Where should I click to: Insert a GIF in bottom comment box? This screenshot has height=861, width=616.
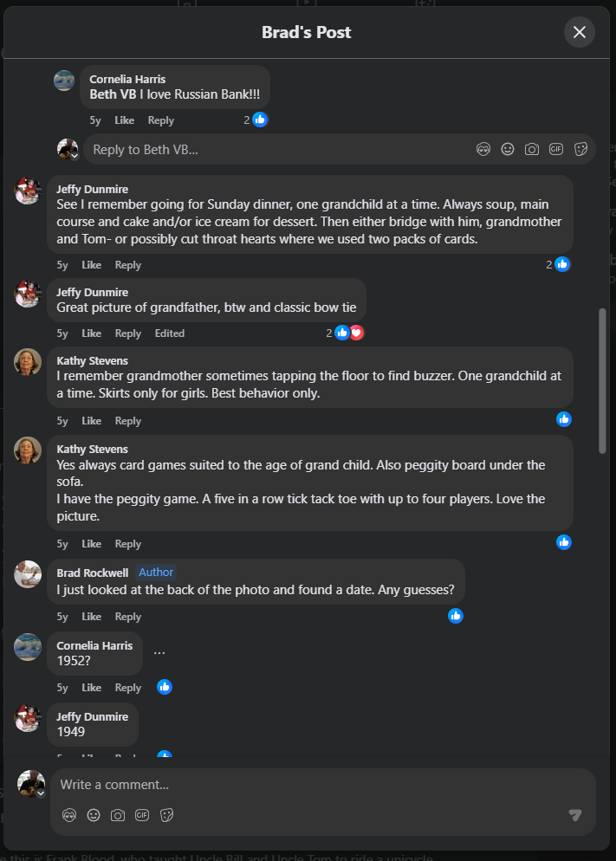point(142,815)
